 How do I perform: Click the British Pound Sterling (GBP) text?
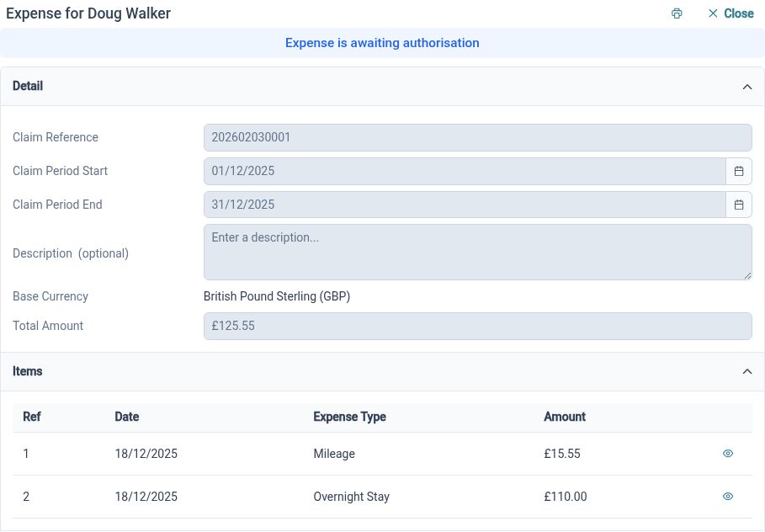point(277,296)
